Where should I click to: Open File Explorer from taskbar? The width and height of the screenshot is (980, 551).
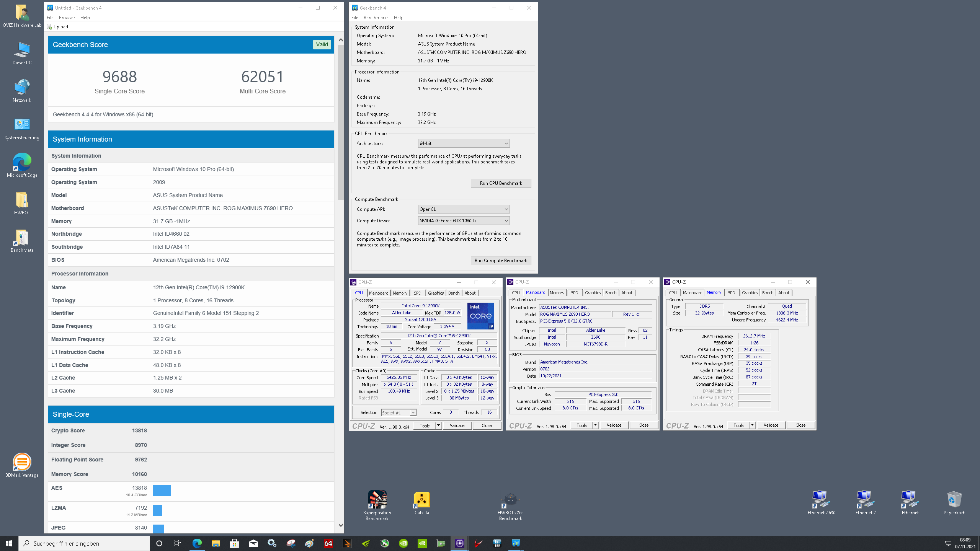pyautogui.click(x=216, y=543)
